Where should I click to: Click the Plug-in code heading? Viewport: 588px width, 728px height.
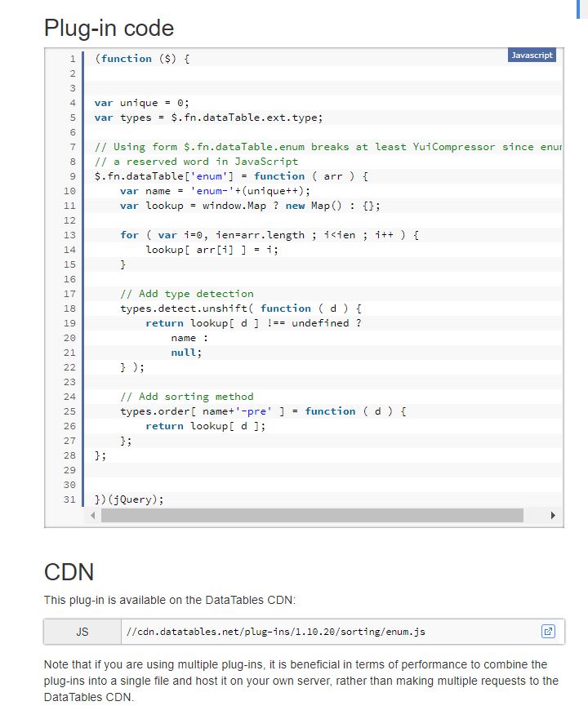point(109,28)
